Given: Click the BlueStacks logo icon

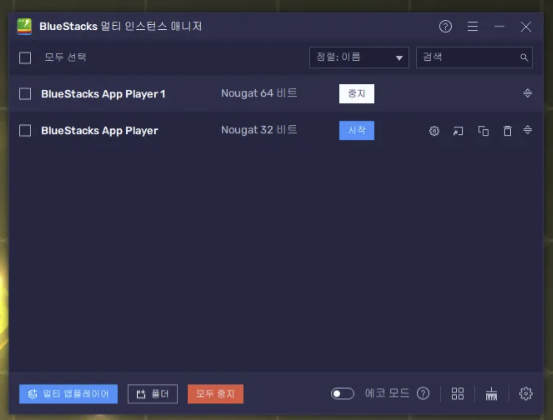Looking at the screenshot, I should 24,26.
